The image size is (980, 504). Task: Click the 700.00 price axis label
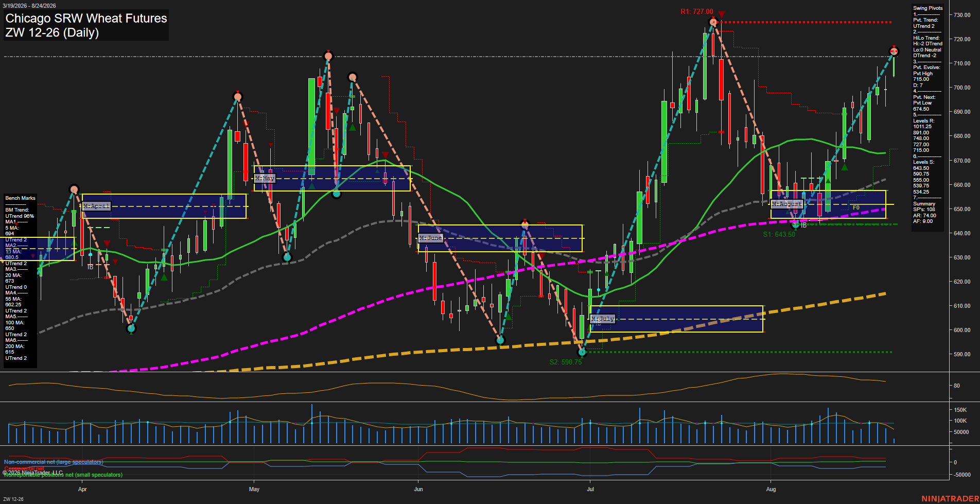(962, 88)
